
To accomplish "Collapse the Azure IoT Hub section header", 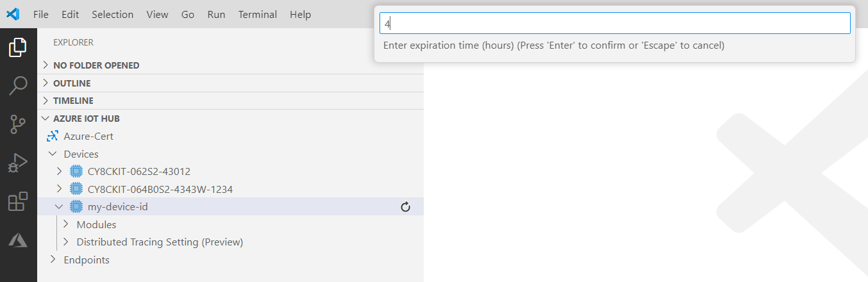I will tap(86, 119).
